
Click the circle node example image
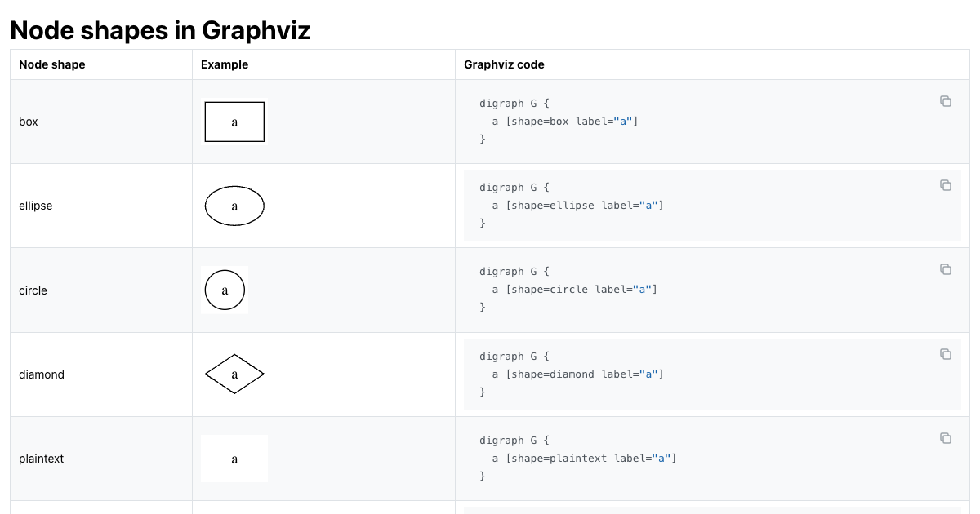pyautogui.click(x=225, y=290)
